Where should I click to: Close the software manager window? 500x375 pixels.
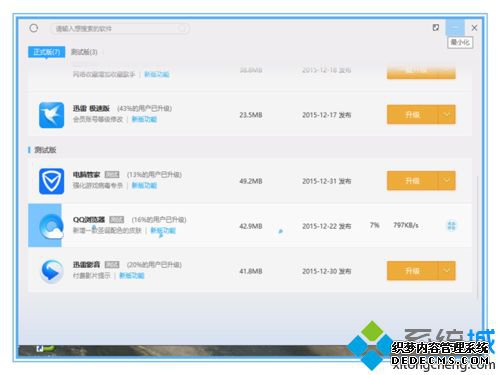click(474, 28)
